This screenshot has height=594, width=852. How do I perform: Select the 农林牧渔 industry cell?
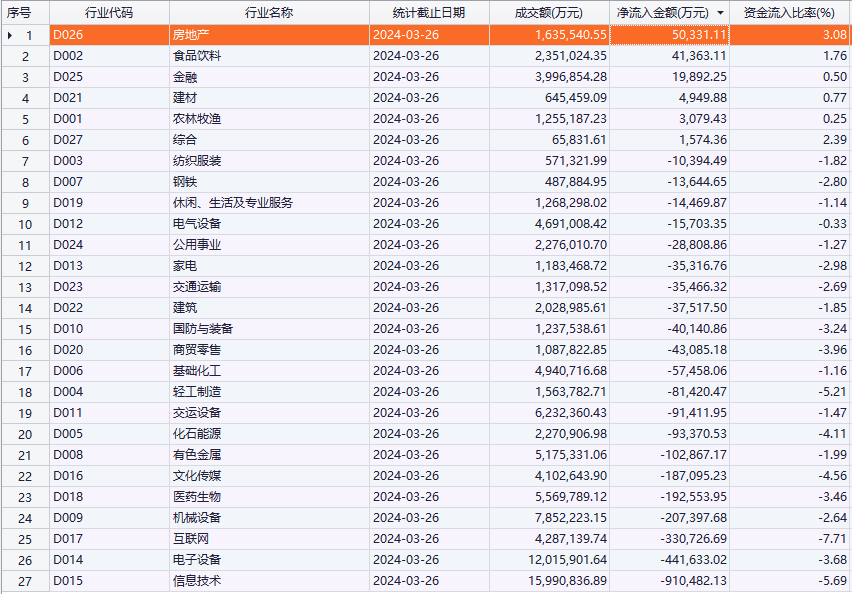pyautogui.click(x=197, y=119)
